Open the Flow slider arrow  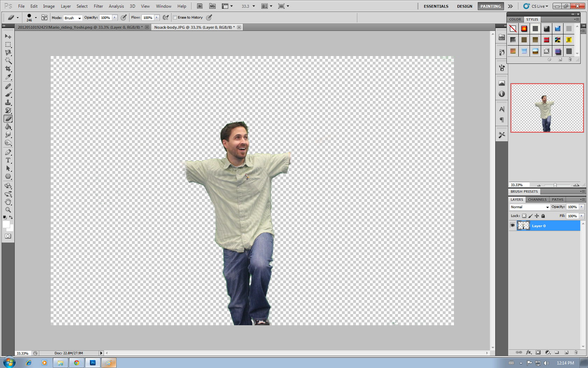pos(157,18)
